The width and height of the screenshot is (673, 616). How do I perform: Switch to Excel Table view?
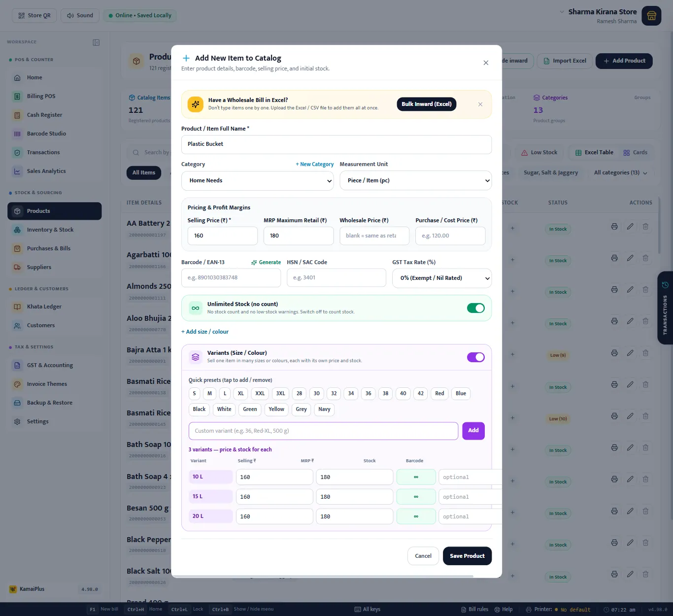tap(594, 152)
